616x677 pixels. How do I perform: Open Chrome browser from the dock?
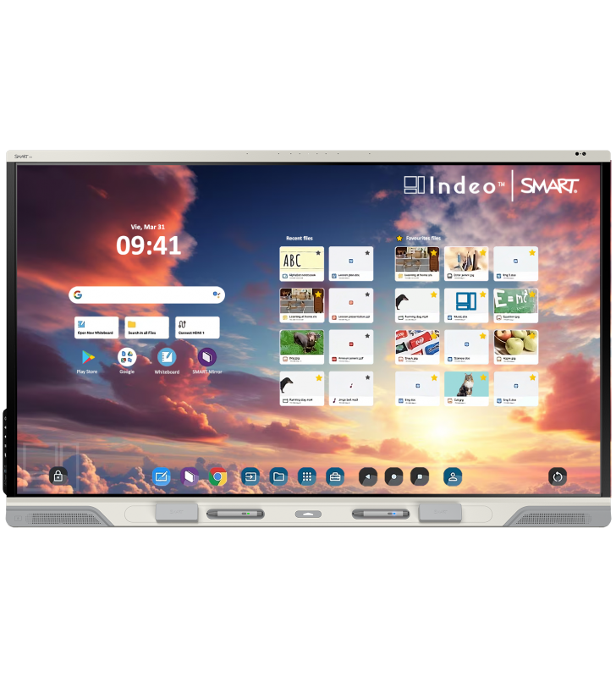point(217,476)
